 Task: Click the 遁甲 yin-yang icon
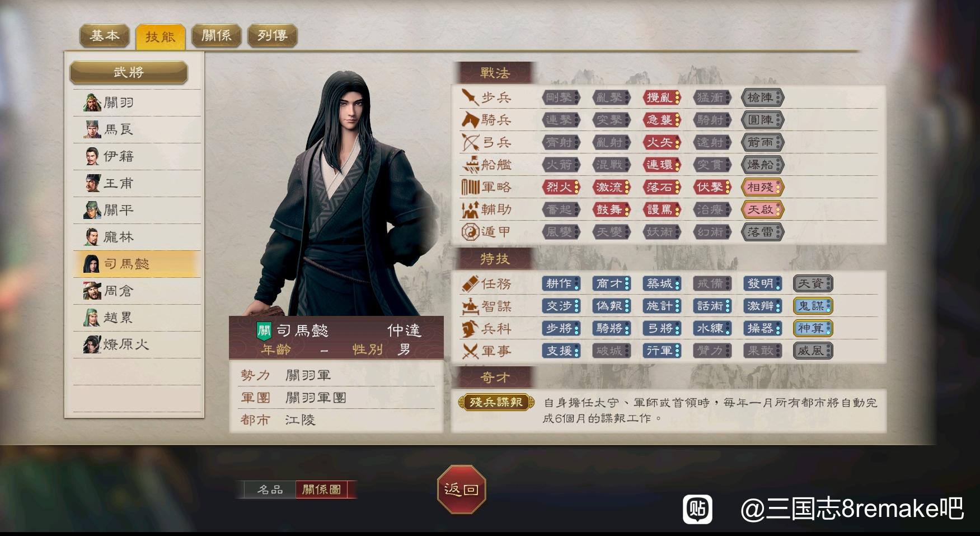click(470, 231)
